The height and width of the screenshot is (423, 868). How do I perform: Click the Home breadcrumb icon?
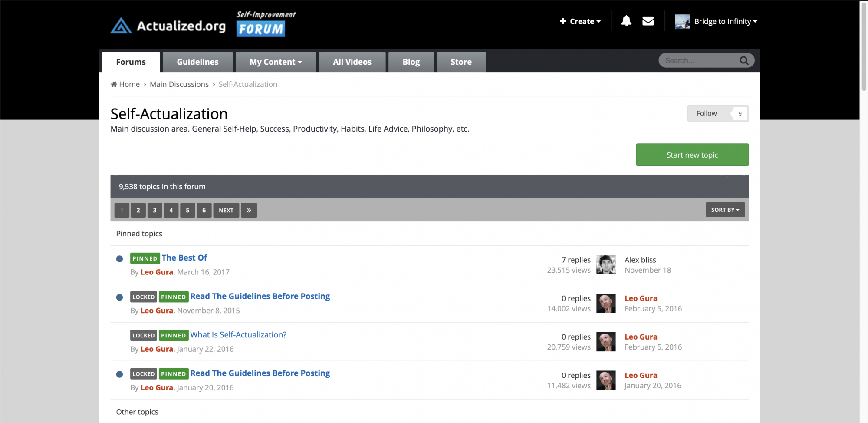pyautogui.click(x=114, y=84)
